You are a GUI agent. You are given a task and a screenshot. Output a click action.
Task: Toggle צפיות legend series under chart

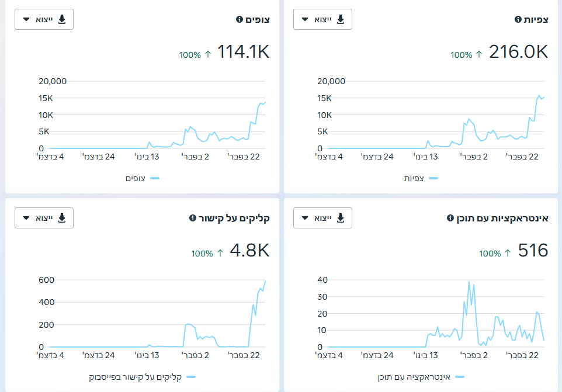421,178
